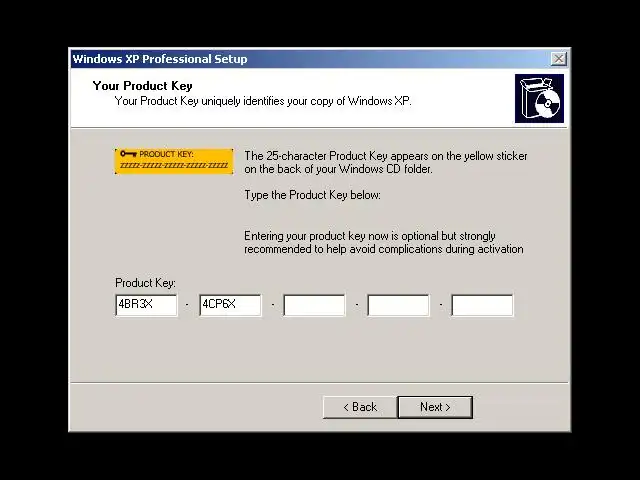Click the Next button
This screenshot has height=480, width=640.
coord(435,407)
